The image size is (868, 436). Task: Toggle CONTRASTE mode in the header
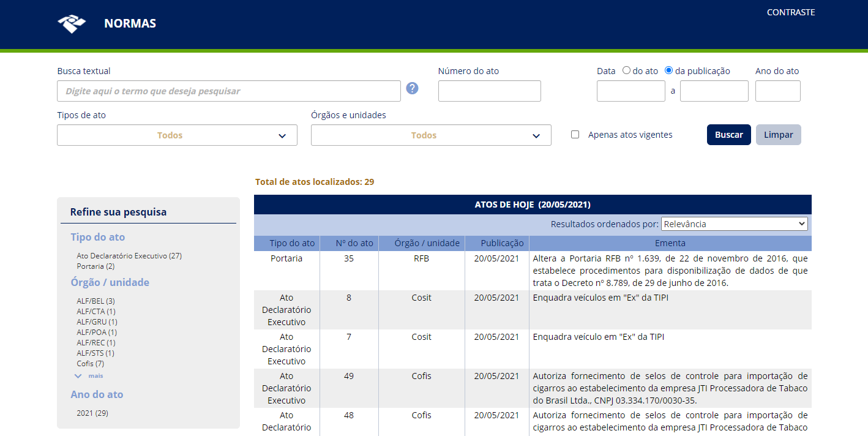coord(790,12)
